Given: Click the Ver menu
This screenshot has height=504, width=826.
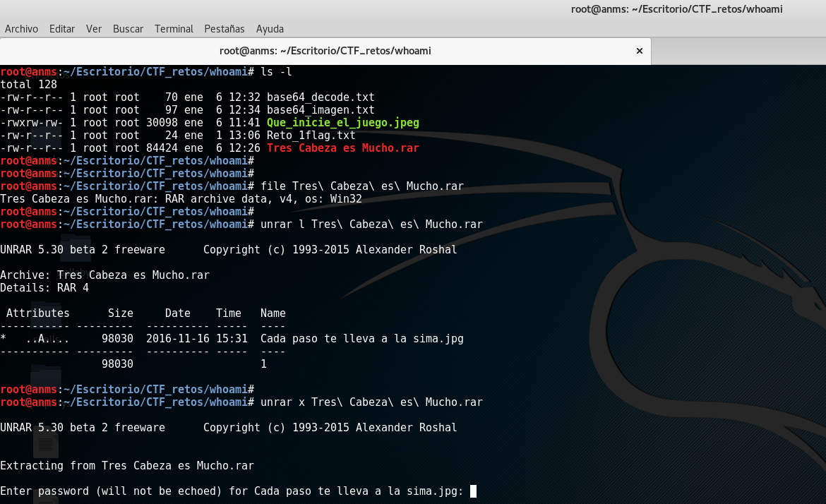Looking at the screenshot, I should coord(94,29).
